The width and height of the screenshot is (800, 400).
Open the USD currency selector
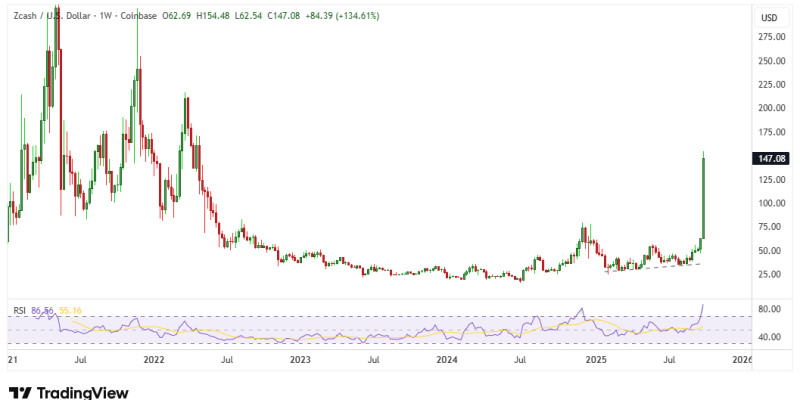click(769, 18)
